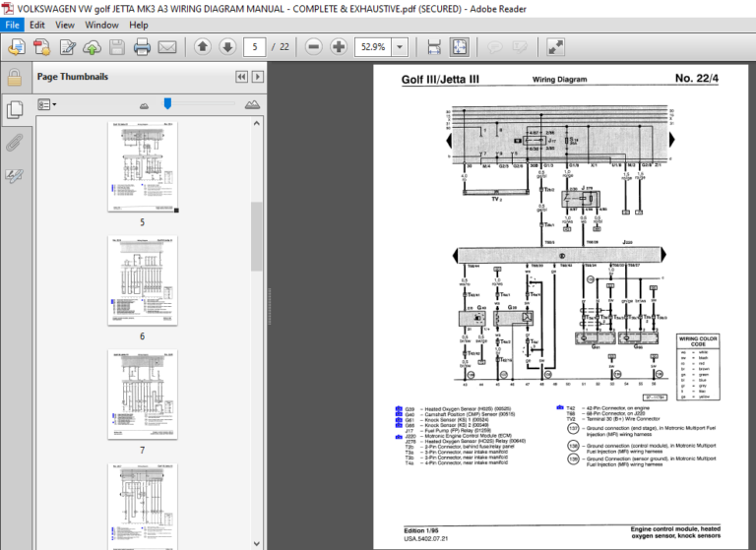Click the Upload to cloud icon
756x550 pixels.
(x=93, y=47)
